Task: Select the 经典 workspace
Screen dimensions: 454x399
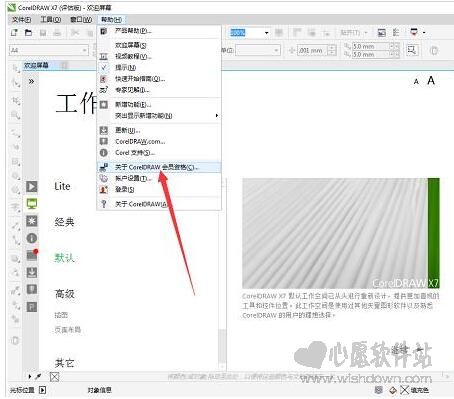Action: (x=64, y=222)
